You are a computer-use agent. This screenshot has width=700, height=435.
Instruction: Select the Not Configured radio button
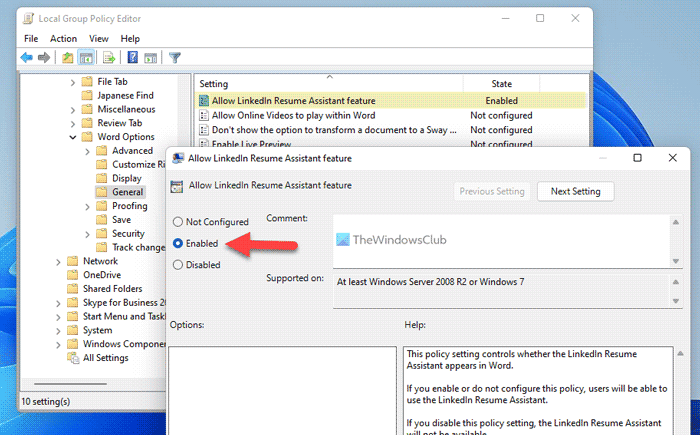coord(178,222)
